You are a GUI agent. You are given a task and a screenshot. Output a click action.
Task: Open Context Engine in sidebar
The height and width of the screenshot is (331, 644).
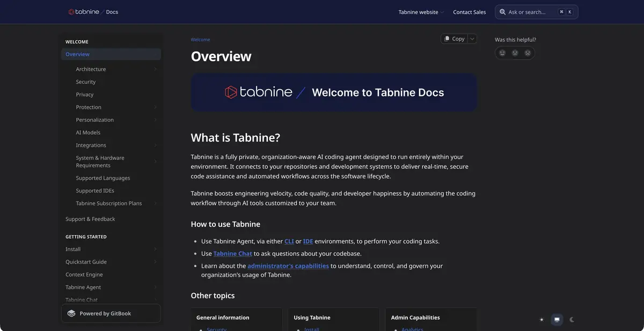click(x=84, y=274)
